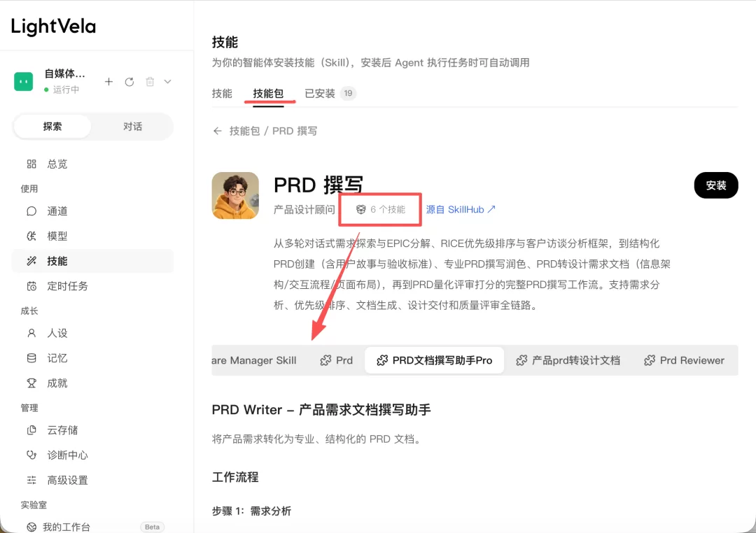Screen dimensions: 756x533
Task: Select the Prd Reviewer tab
Action: (684, 360)
